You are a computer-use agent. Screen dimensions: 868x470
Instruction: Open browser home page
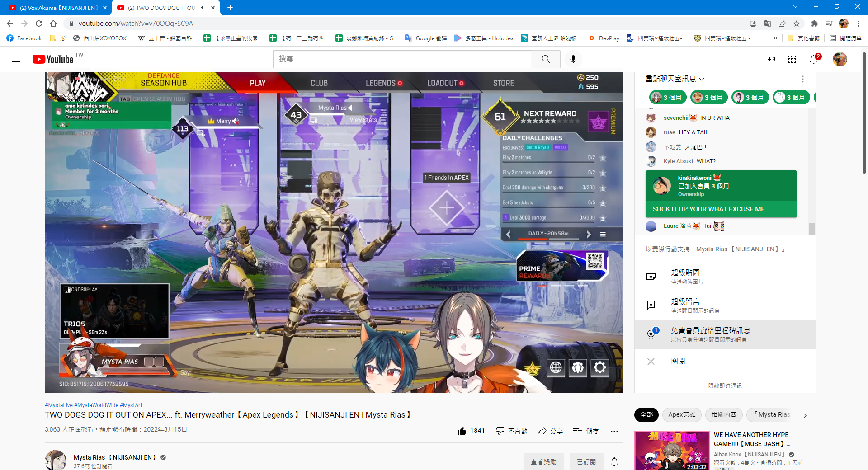[53, 23]
